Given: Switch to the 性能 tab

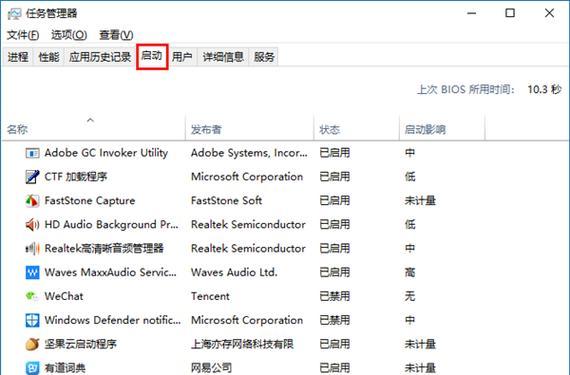Looking at the screenshot, I should click(49, 57).
